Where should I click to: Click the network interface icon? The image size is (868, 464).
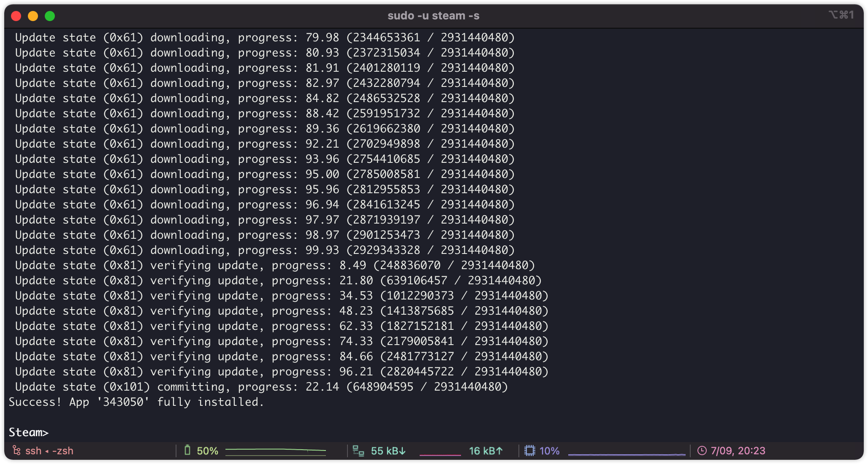(358, 451)
